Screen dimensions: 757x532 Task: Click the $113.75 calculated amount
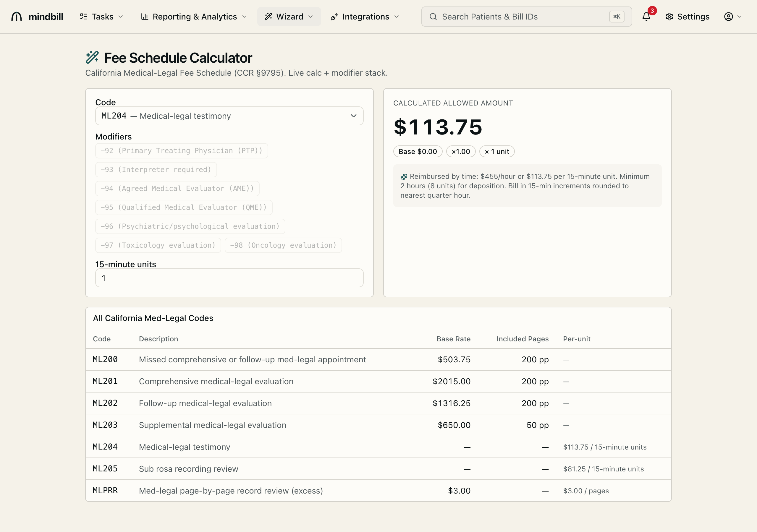point(438,127)
